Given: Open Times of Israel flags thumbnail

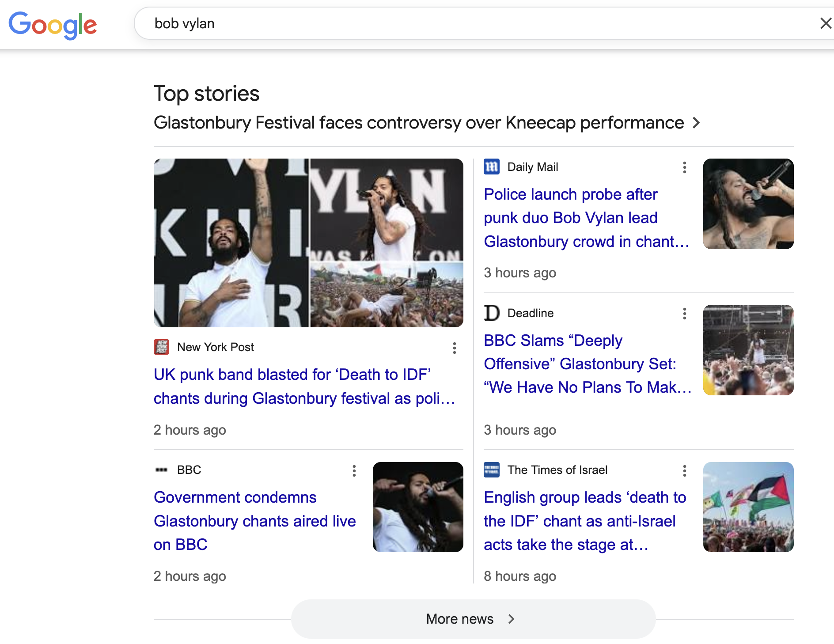Looking at the screenshot, I should coord(748,507).
